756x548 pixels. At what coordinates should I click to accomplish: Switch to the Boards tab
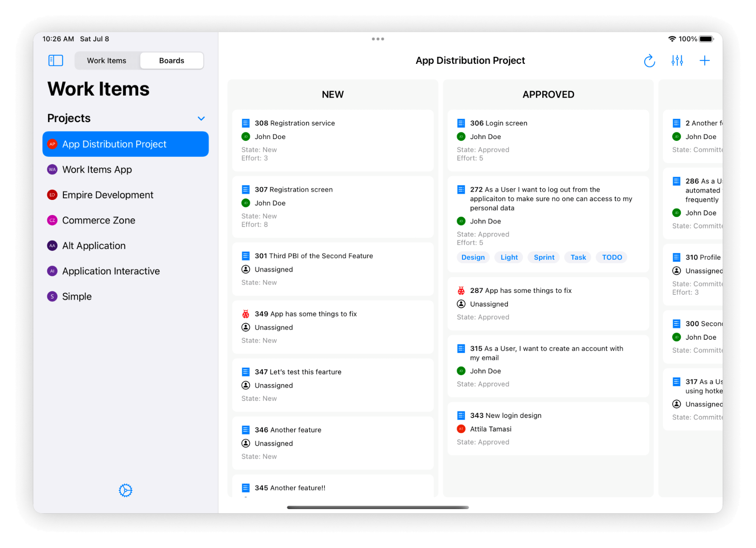point(171,60)
